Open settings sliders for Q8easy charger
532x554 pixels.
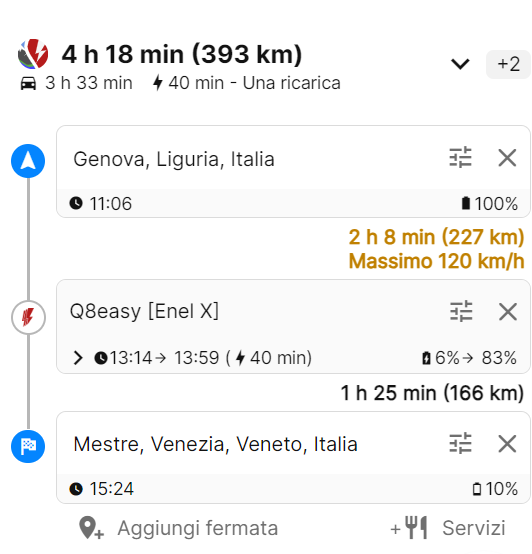point(461,311)
